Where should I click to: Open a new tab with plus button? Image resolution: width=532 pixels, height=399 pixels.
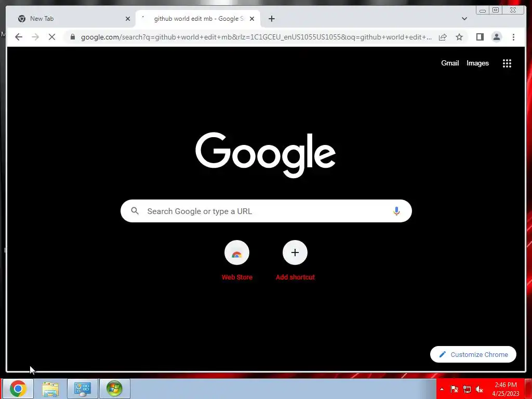pos(271,19)
